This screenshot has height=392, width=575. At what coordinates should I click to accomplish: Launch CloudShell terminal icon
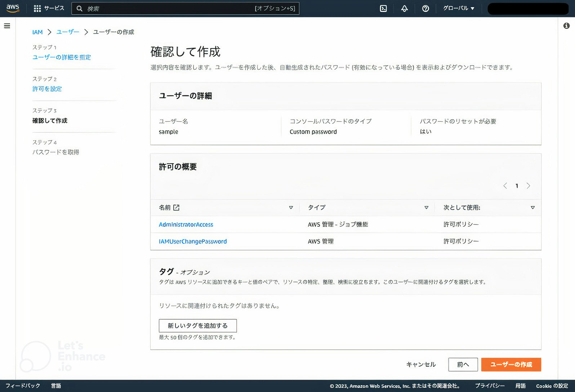(x=383, y=8)
